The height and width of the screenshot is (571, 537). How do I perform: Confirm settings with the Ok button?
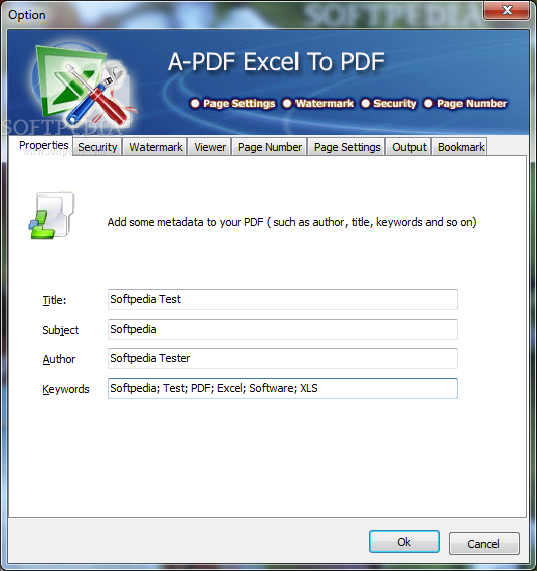tap(404, 542)
